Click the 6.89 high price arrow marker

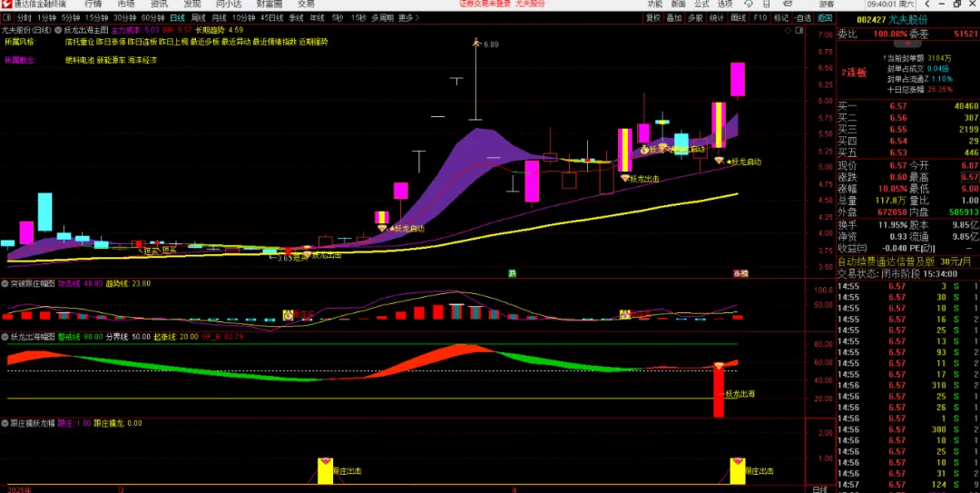[x=475, y=43]
